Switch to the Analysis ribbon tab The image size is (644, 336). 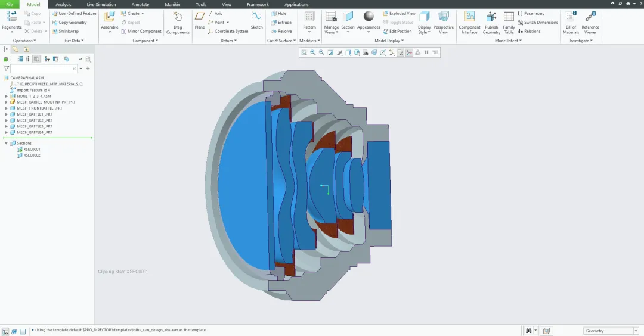pyautogui.click(x=63, y=5)
